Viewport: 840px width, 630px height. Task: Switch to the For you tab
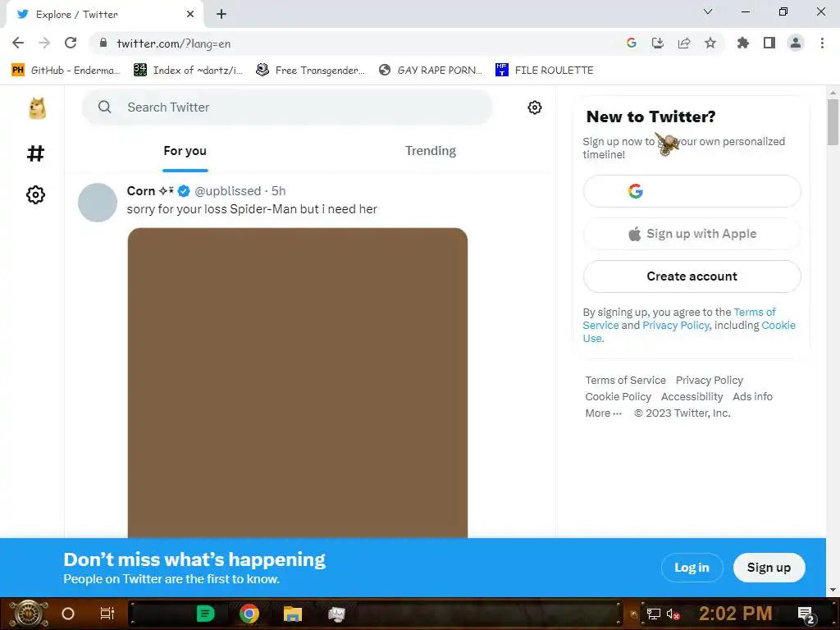[185, 151]
